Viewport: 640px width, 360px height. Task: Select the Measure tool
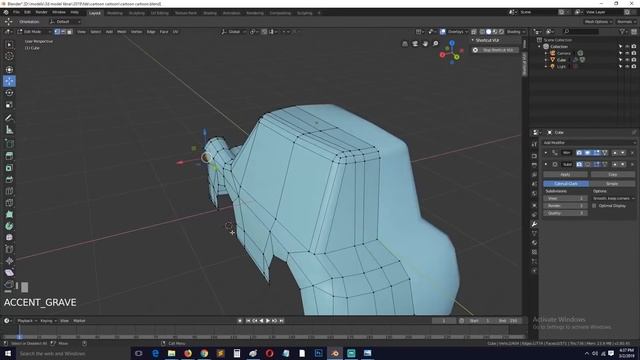[9, 130]
